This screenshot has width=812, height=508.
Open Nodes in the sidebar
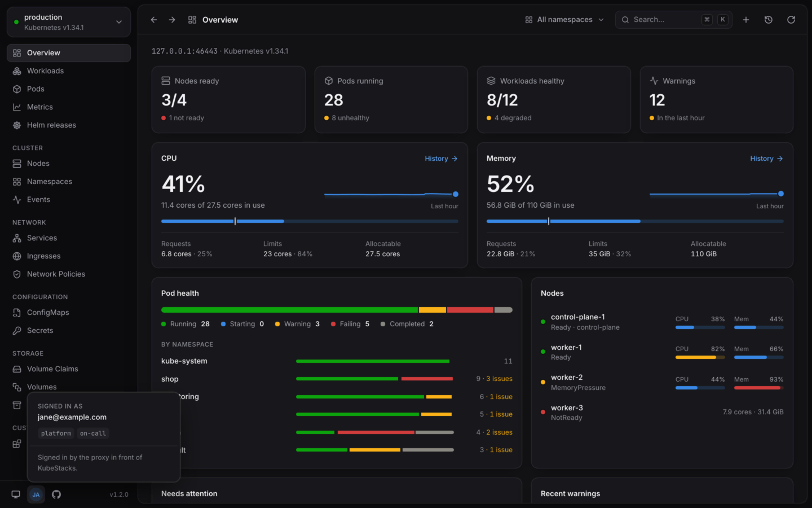69,164
